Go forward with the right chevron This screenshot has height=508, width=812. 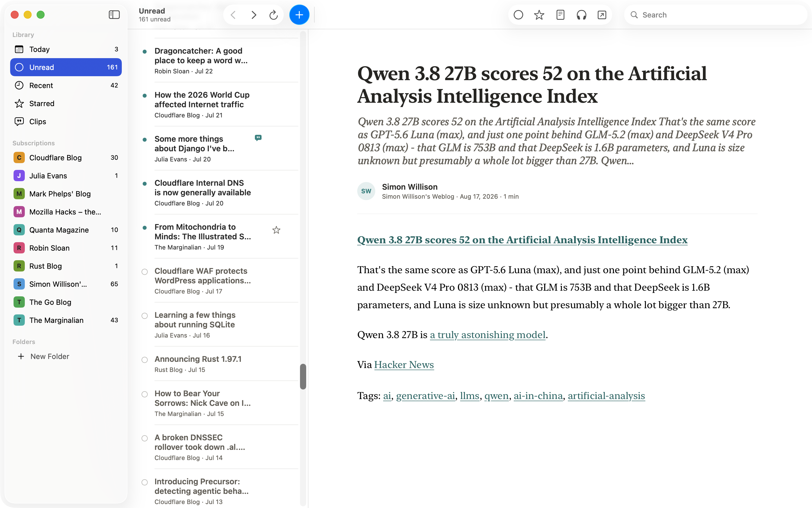point(254,15)
